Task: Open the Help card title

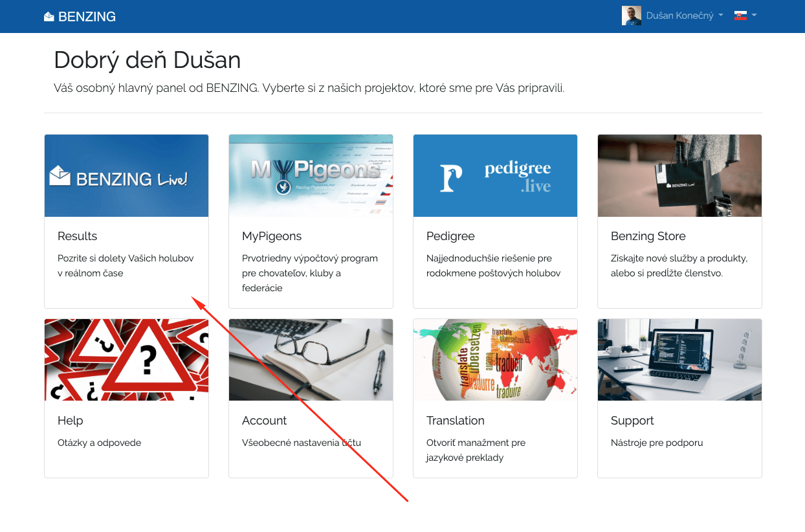Action: pos(71,421)
